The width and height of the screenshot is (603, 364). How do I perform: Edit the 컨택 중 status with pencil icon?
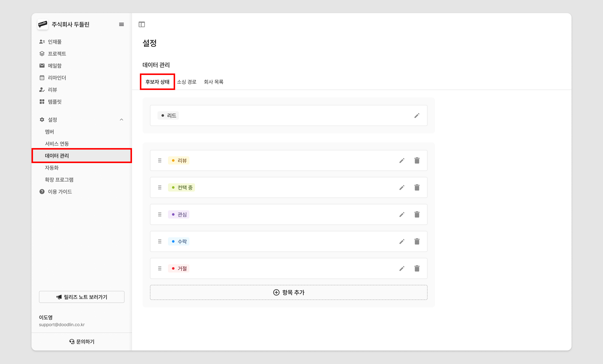tap(402, 187)
